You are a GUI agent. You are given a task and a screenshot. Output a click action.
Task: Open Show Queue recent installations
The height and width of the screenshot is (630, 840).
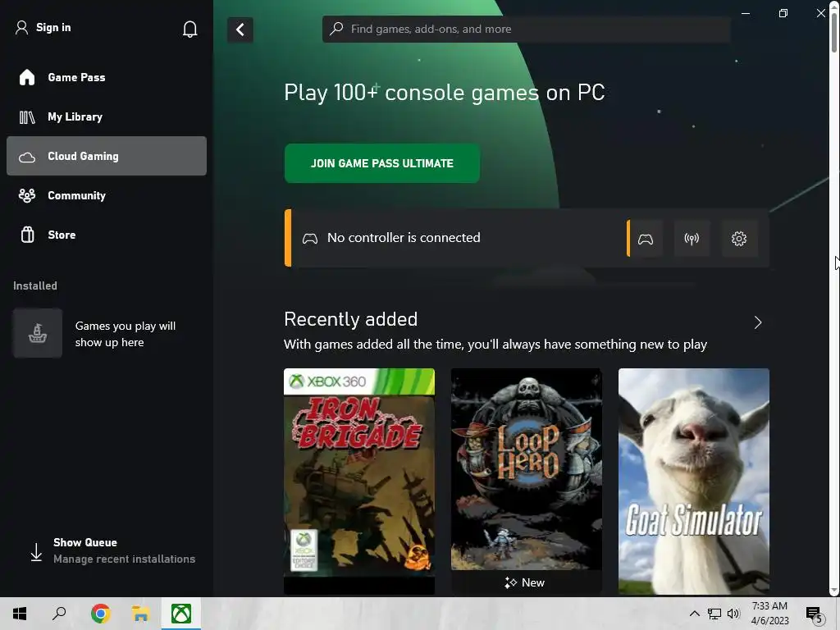pos(112,550)
